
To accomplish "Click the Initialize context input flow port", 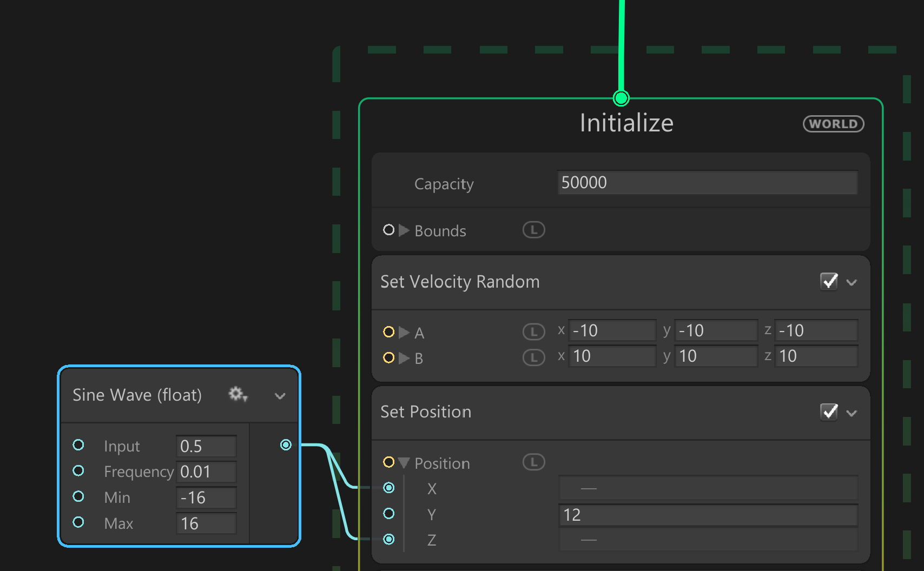I will pyautogui.click(x=621, y=98).
